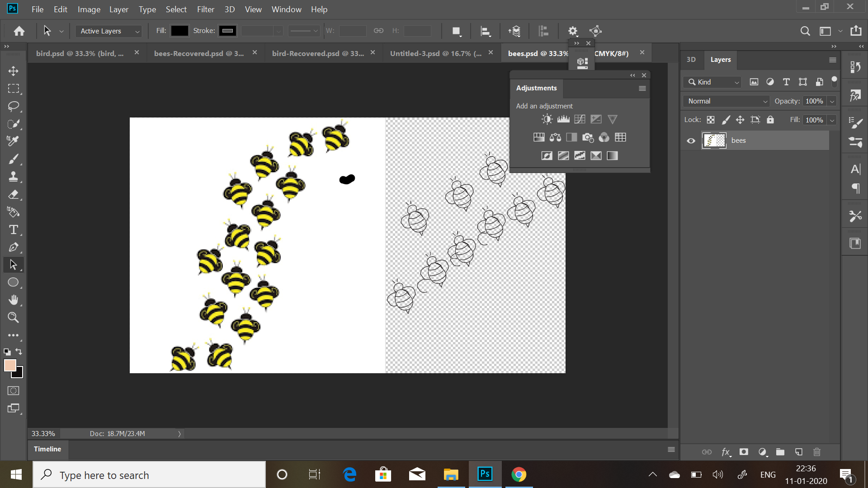
Task: Toggle lock all on the layer
Action: tap(770, 120)
